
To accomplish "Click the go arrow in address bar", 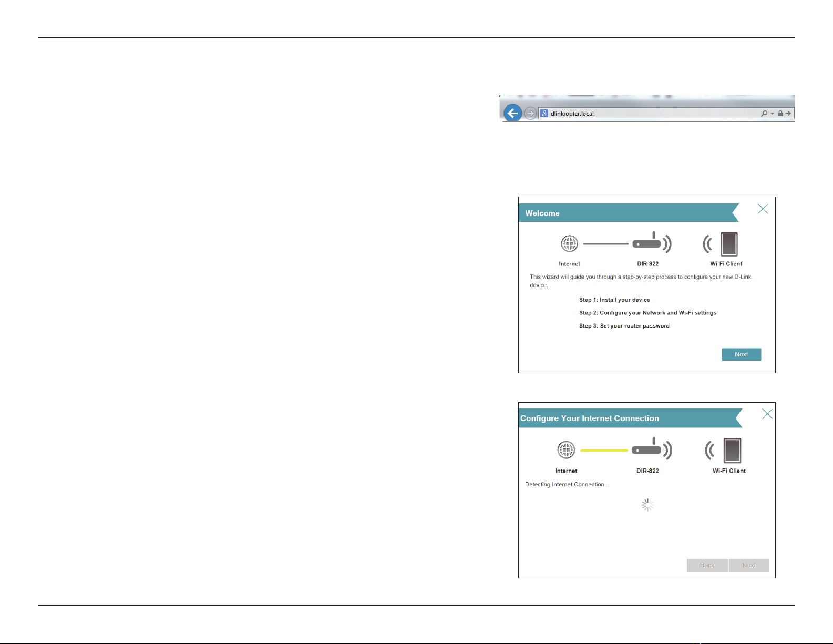I will [x=788, y=114].
